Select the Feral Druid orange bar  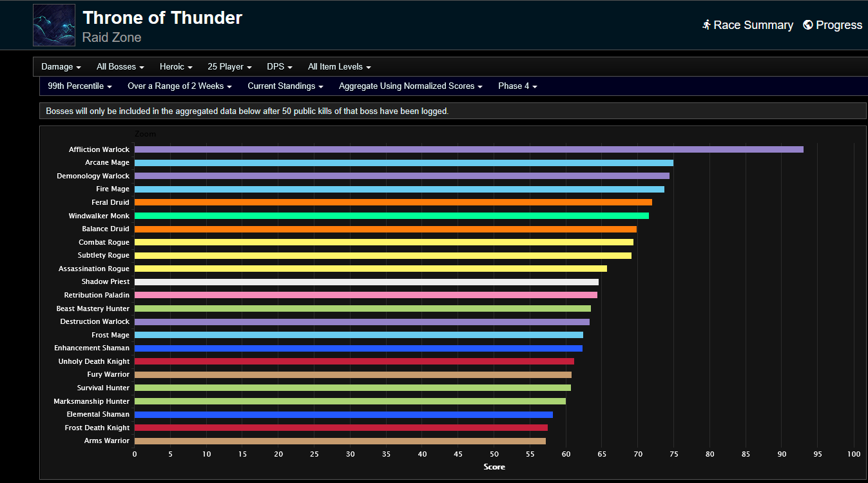click(393, 202)
